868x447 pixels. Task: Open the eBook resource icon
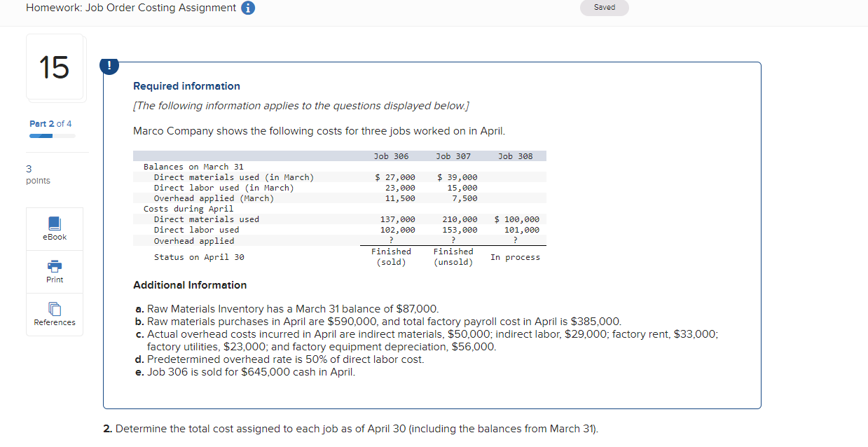[x=54, y=228]
